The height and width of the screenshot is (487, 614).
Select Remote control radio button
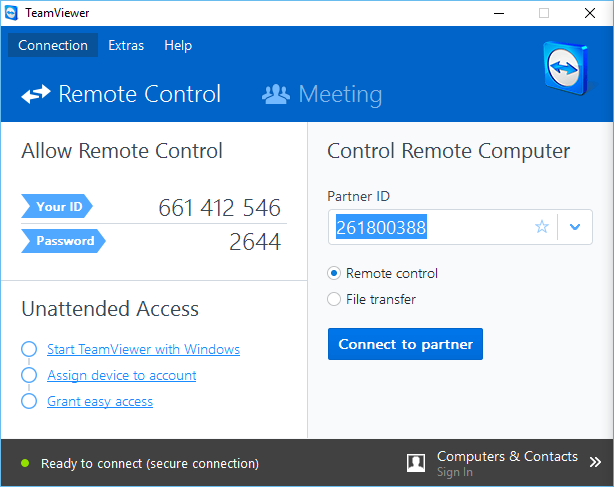334,273
